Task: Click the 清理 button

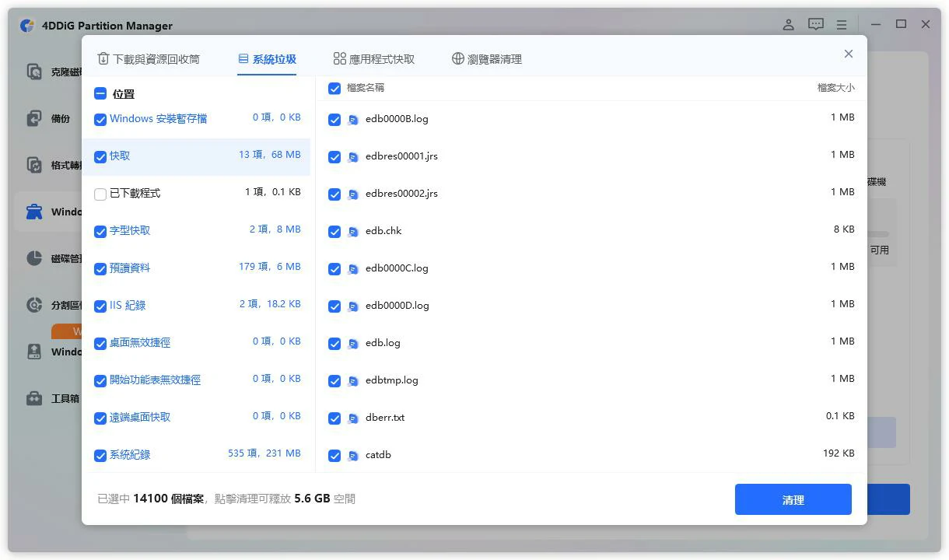Action: 793,499
